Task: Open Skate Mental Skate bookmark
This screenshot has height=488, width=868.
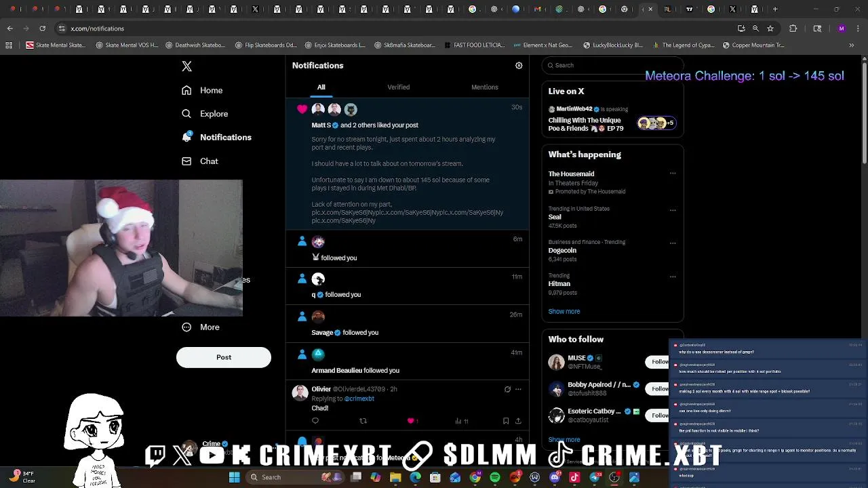Action: [x=56, y=45]
